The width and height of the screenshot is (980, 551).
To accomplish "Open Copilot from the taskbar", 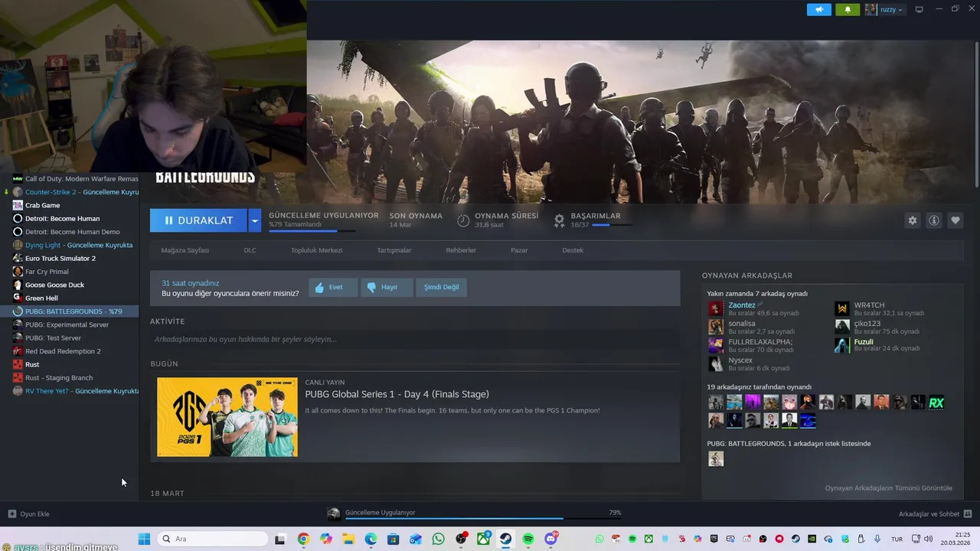I will (326, 539).
